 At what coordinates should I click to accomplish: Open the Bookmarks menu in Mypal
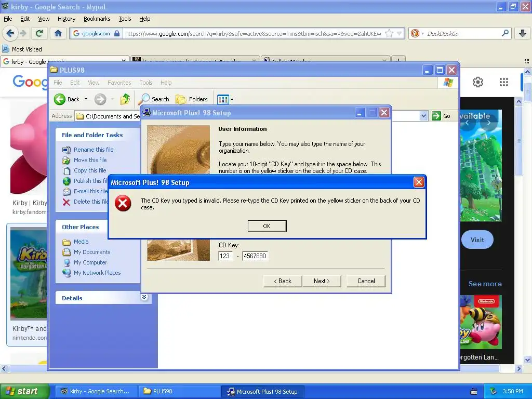tap(97, 19)
